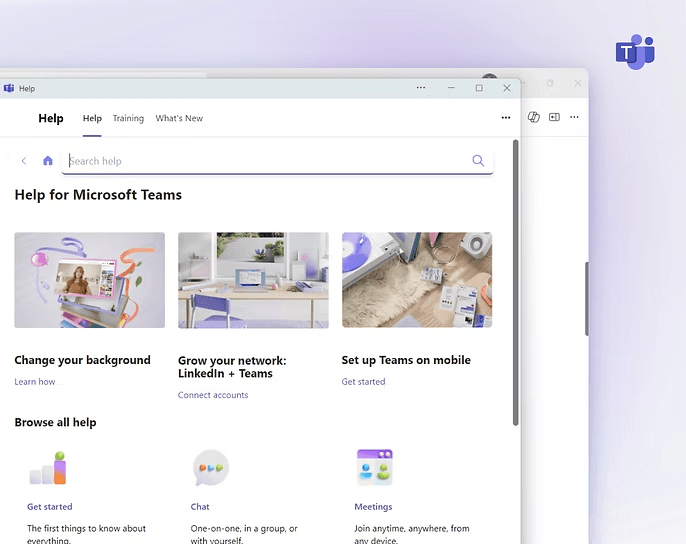The width and height of the screenshot is (686, 544).
Task: Click the Get started bar chart icon
Action: 48,468
